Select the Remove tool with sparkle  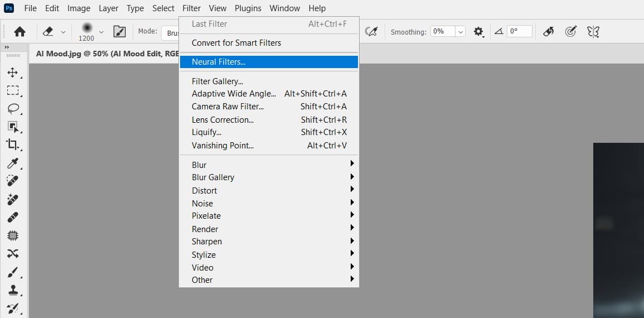(13, 199)
